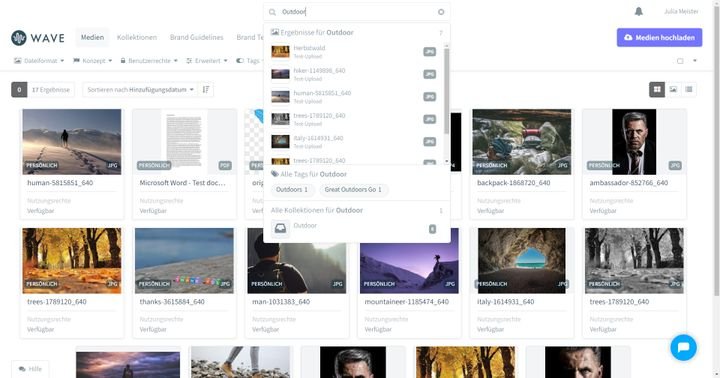Open the Julia Meister user menu
The width and height of the screenshot is (720, 378).
click(x=681, y=11)
